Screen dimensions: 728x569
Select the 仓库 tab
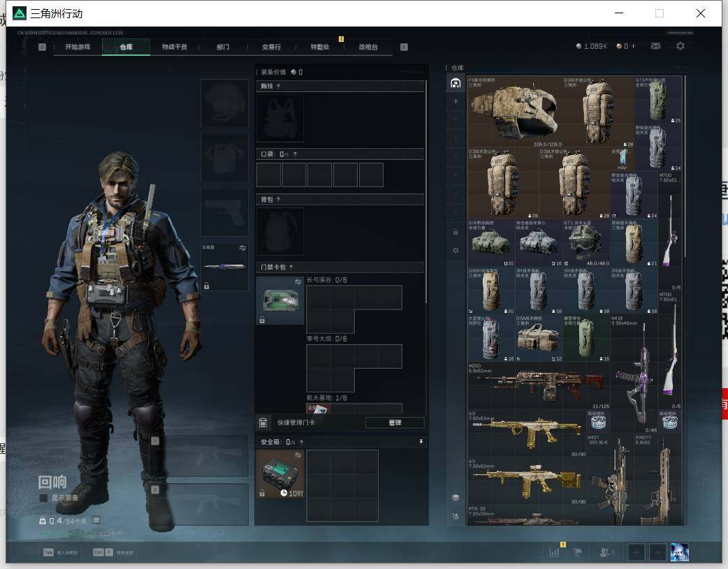(x=126, y=47)
